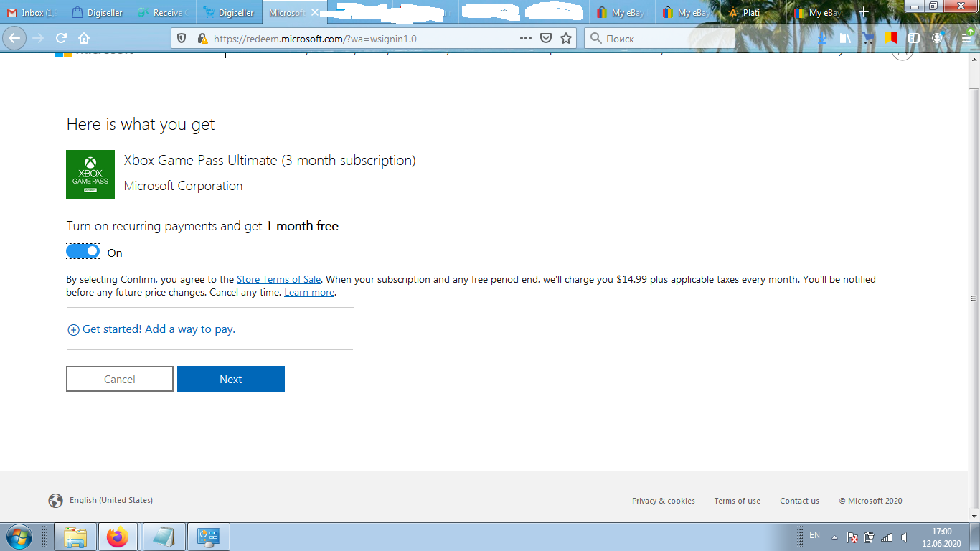Change language via English (United States)
Image resolution: width=980 pixels, height=551 pixels.
tap(100, 500)
